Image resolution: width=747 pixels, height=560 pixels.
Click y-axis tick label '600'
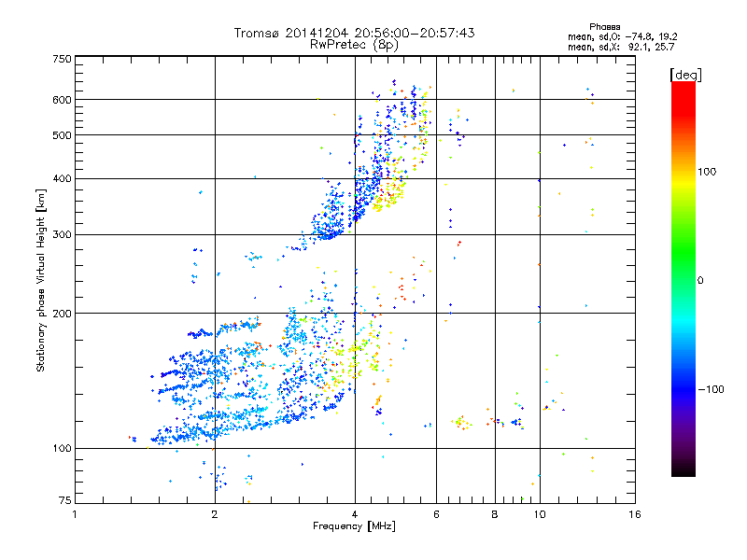click(x=62, y=100)
